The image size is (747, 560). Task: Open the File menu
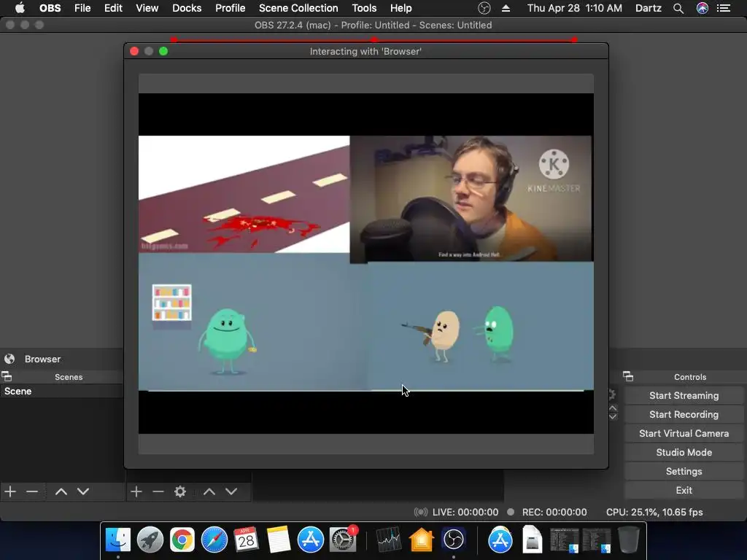tap(82, 8)
